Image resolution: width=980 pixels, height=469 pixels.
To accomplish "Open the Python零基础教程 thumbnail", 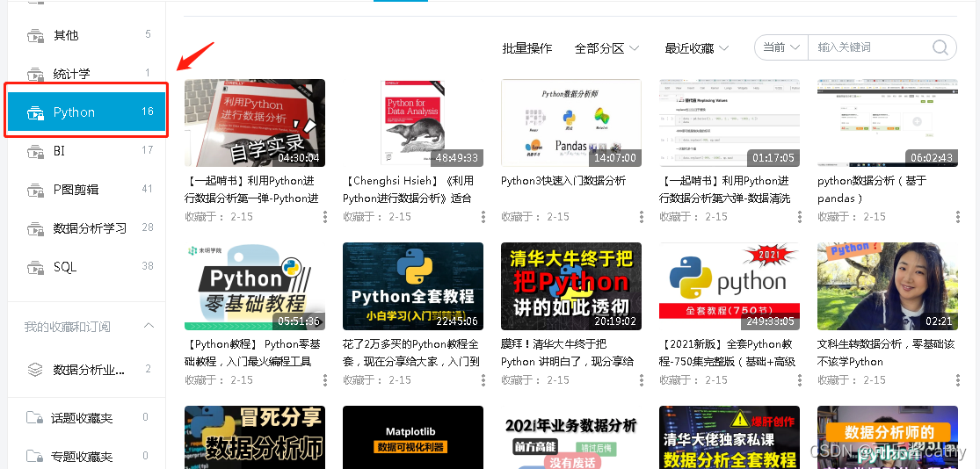I will point(255,286).
